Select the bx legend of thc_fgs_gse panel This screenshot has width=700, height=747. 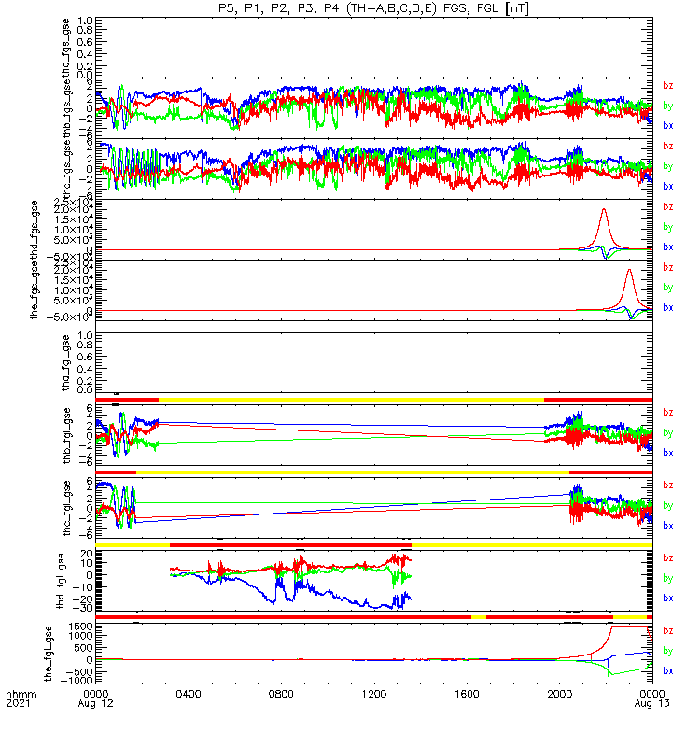tap(668, 186)
